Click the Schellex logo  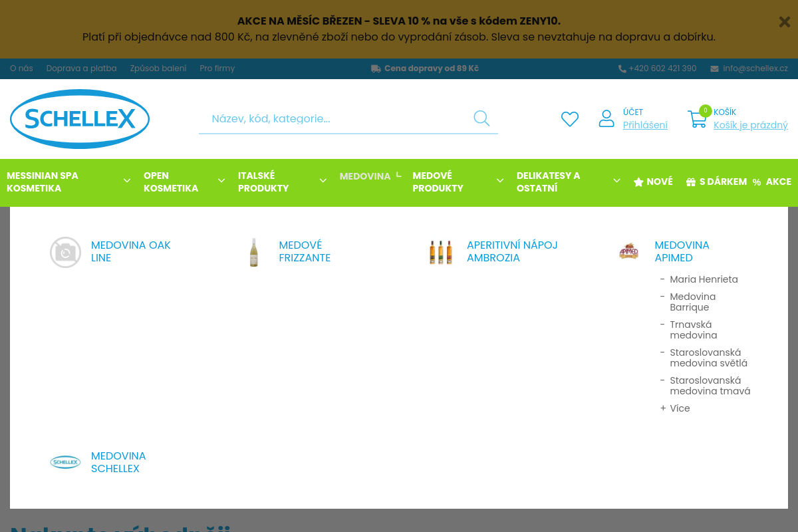click(80, 119)
